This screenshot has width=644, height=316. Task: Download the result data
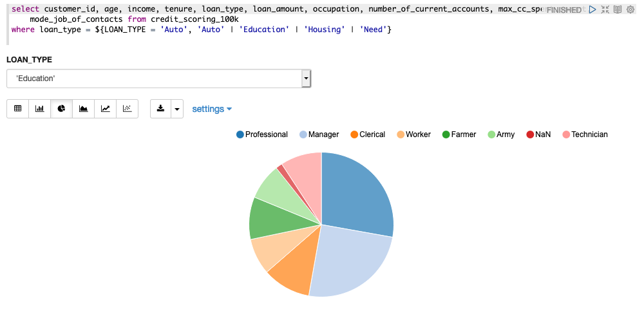click(x=160, y=109)
